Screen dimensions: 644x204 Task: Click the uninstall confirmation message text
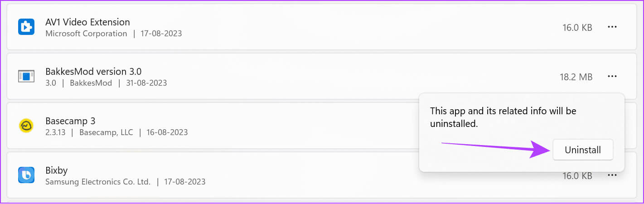(503, 117)
